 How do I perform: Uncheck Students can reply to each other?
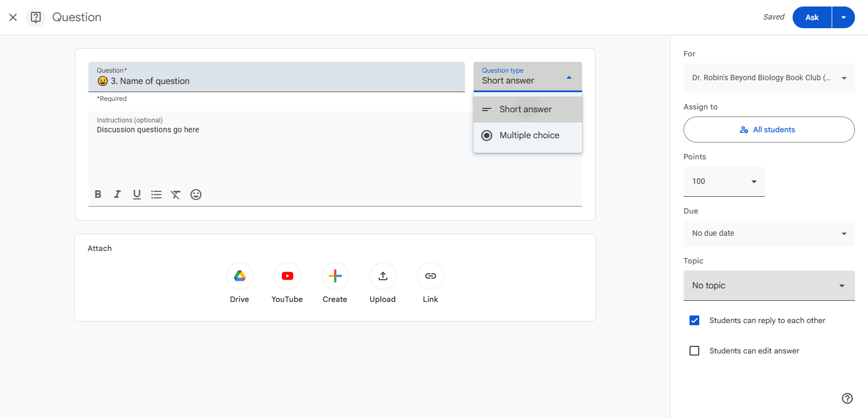coord(694,320)
